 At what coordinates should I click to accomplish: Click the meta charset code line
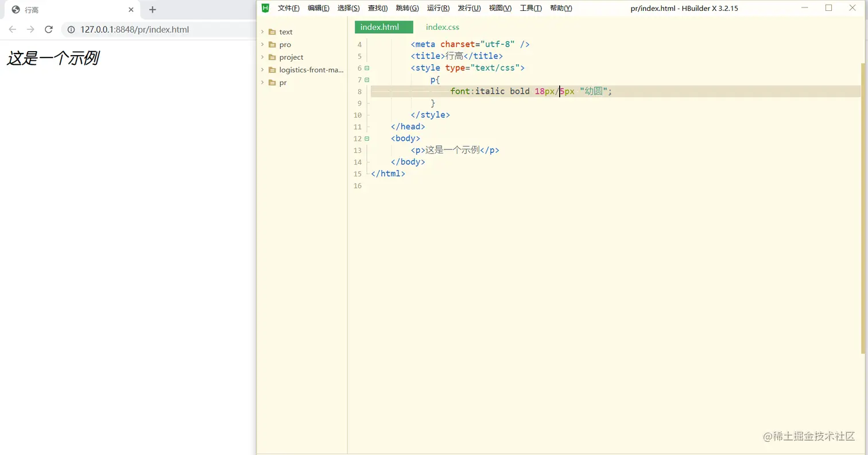pyautogui.click(x=470, y=44)
